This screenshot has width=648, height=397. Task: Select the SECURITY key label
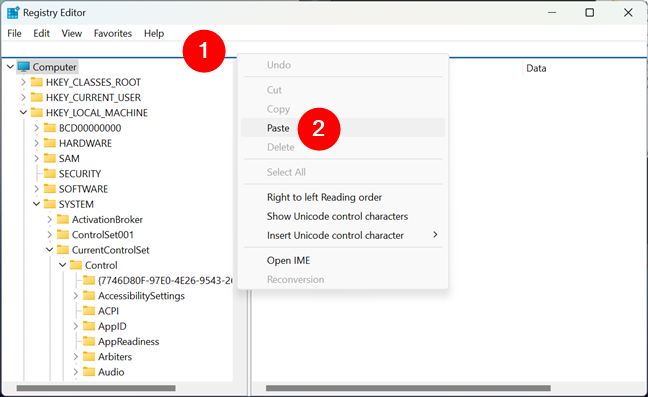[x=80, y=174]
